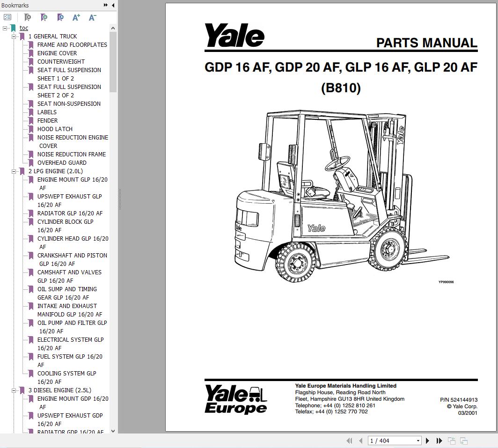Click the bookmark icon beside HOOD LATCH
This screenshot has height=448, width=498.
(x=31, y=129)
